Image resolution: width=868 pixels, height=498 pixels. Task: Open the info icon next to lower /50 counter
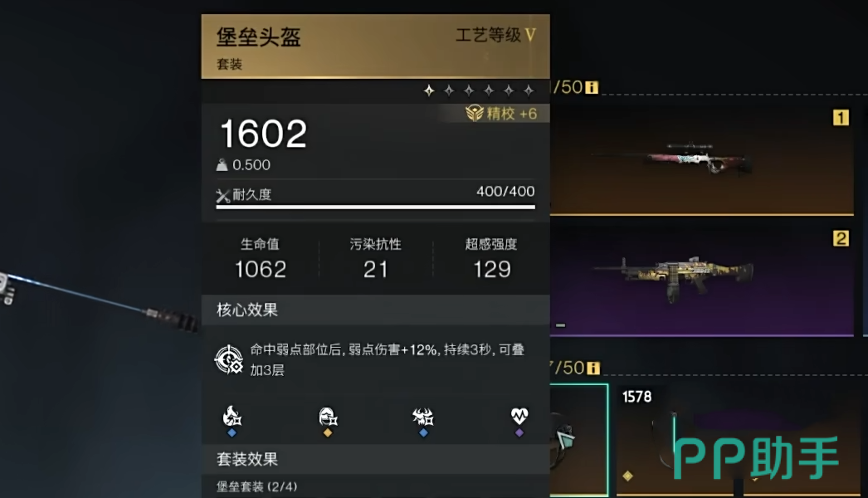coord(592,368)
